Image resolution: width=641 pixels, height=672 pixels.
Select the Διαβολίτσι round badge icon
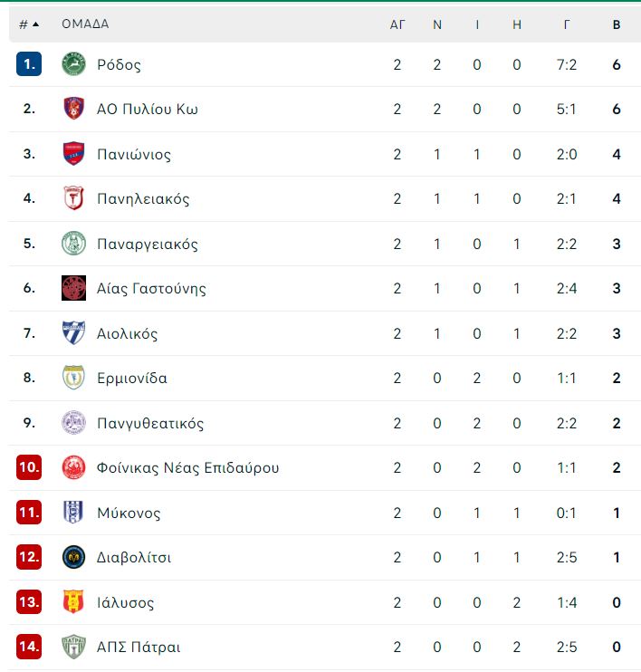(73, 557)
